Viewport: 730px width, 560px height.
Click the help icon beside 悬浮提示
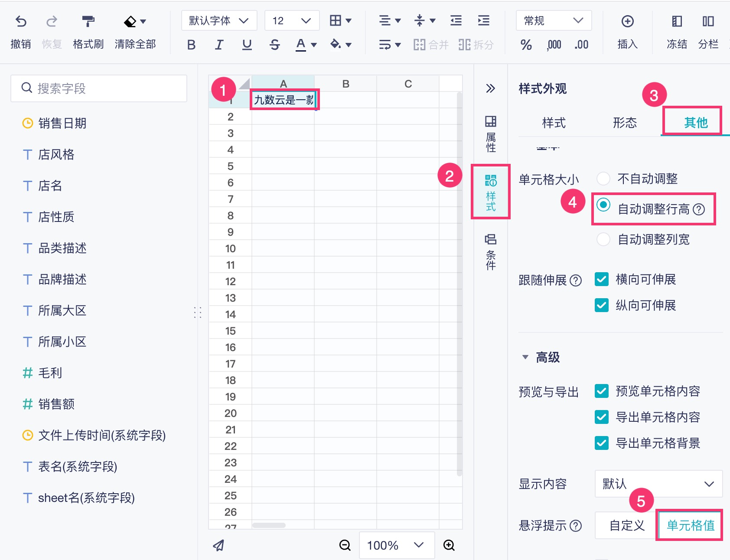576,526
